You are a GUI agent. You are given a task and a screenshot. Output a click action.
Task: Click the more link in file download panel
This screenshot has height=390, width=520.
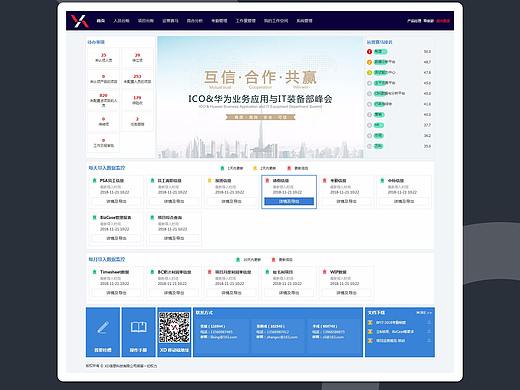click(424, 313)
